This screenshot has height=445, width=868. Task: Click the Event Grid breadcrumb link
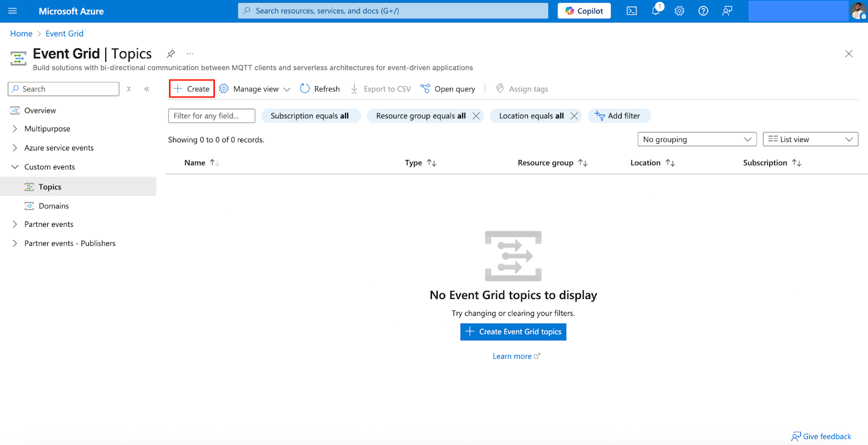coord(65,34)
